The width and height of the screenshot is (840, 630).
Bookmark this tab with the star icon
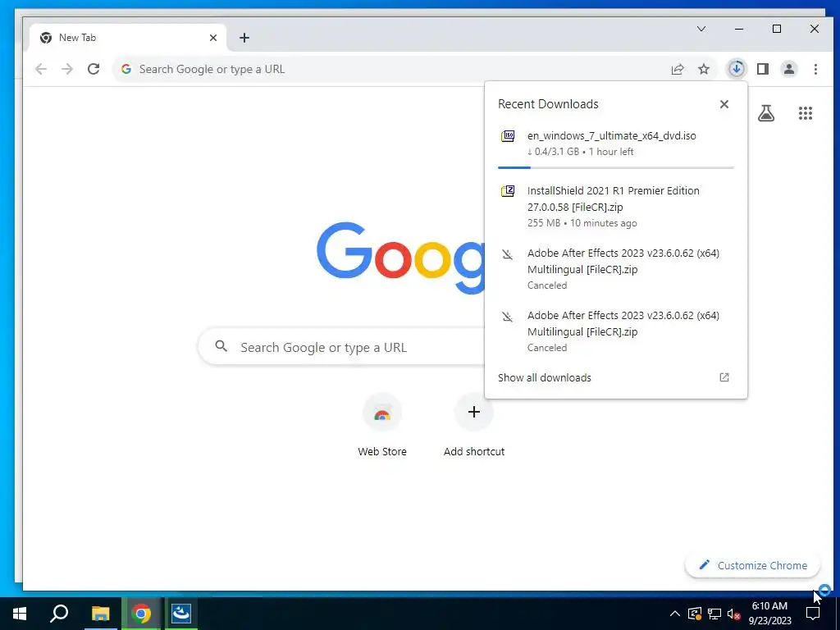(704, 69)
